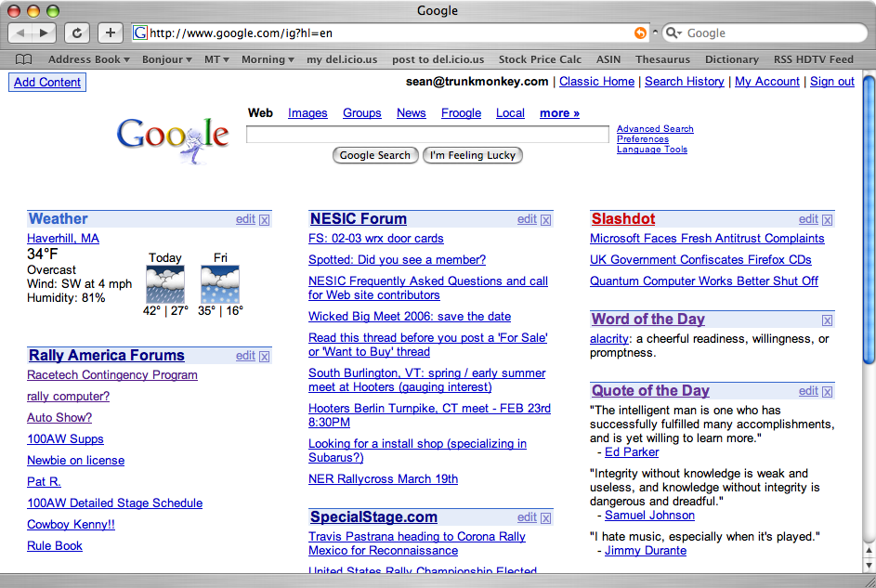Switch to the Groups search tab
Screen dimensions: 876x588
pyautogui.click(x=362, y=112)
